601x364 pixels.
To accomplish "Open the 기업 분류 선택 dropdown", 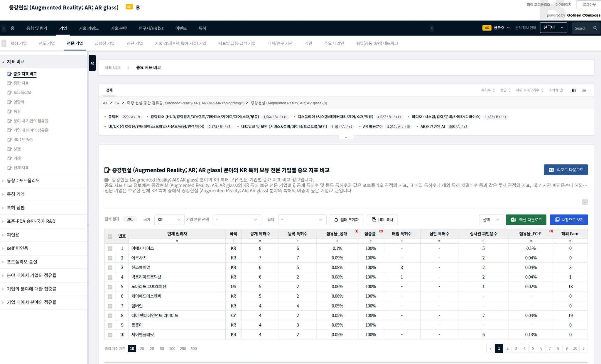I will point(236,220).
